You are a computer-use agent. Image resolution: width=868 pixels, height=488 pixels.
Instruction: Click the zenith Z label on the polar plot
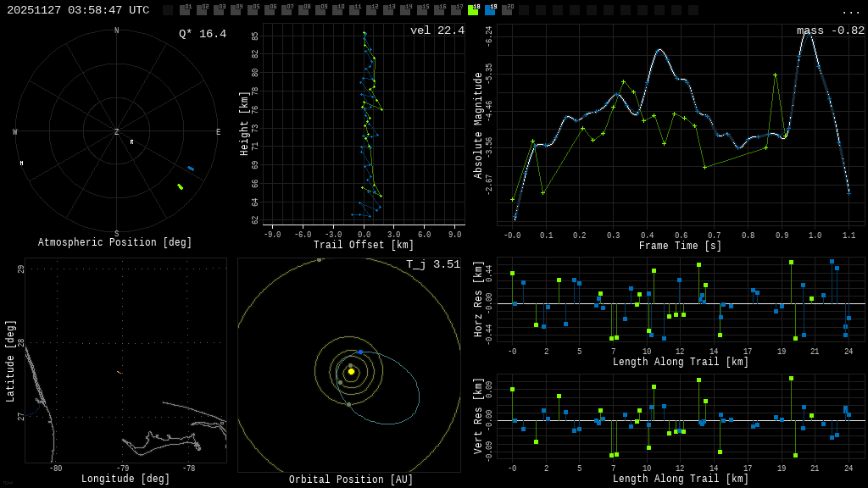(117, 132)
